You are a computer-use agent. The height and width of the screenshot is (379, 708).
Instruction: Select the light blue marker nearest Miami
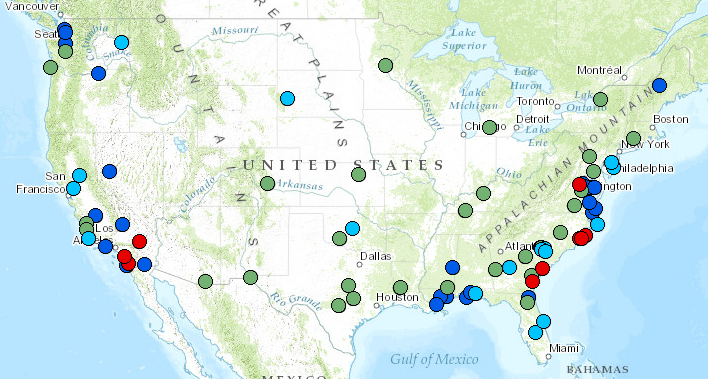pos(536,332)
